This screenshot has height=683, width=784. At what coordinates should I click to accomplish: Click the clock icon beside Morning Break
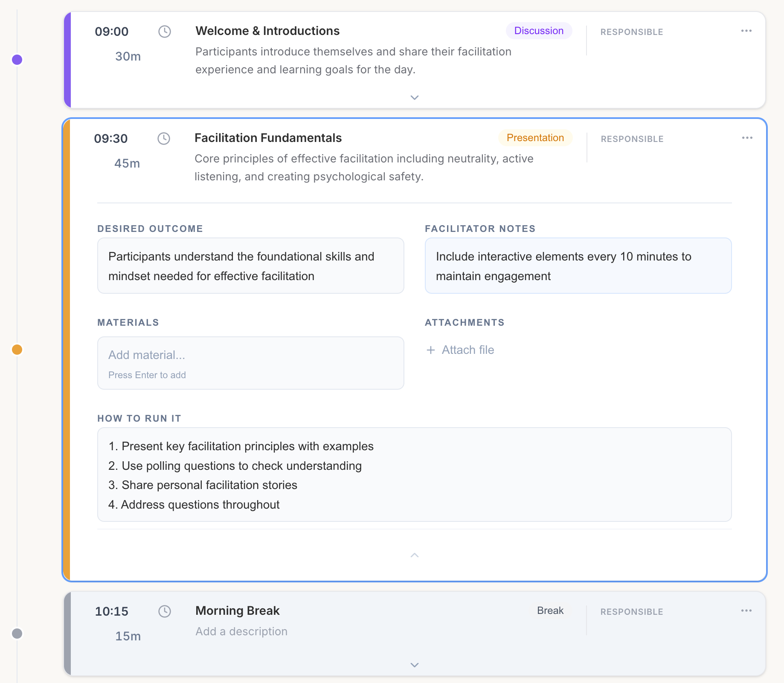(164, 611)
